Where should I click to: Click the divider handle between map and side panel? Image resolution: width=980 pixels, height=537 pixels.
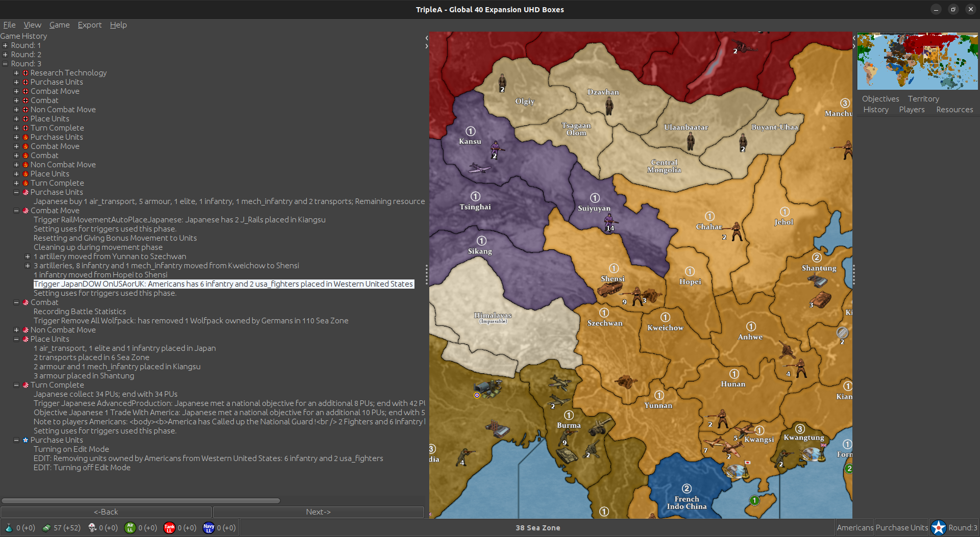coord(854,275)
